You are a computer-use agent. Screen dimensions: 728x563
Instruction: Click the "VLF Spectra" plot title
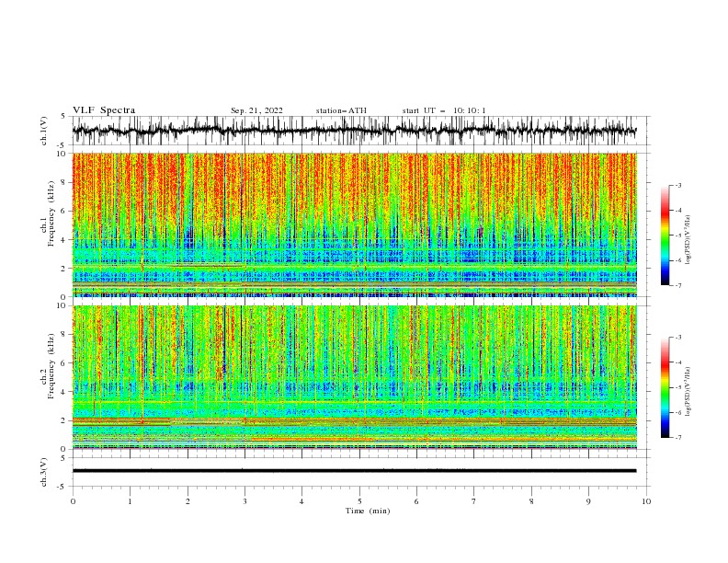tap(104, 110)
